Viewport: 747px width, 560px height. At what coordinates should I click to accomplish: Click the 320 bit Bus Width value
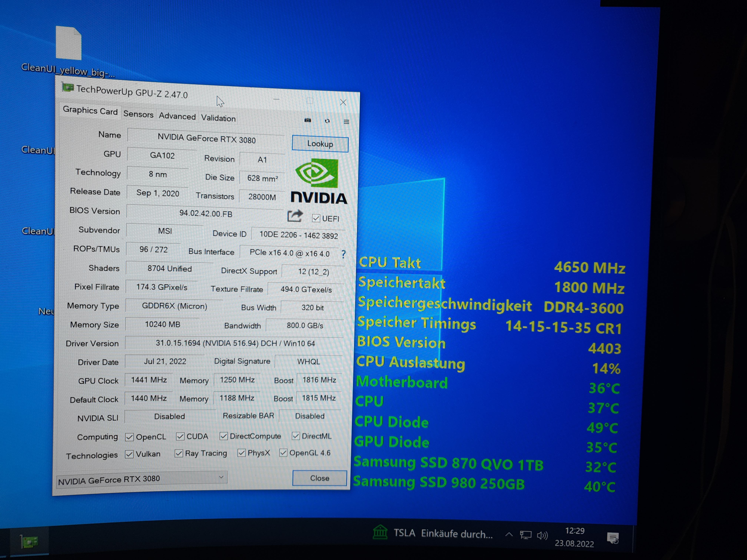tap(312, 308)
